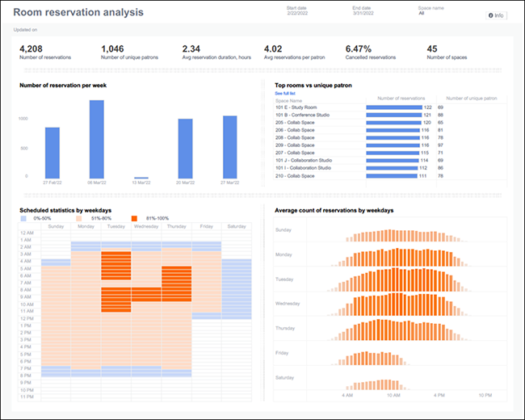Click the 10 AM axis label
This screenshot has height=420, width=525.
pyautogui.click(x=393, y=396)
